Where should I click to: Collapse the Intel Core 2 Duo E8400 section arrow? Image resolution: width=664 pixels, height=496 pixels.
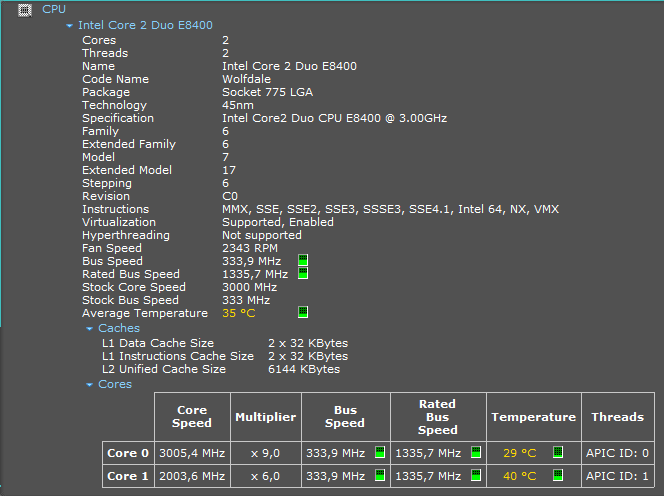pyautogui.click(x=69, y=26)
